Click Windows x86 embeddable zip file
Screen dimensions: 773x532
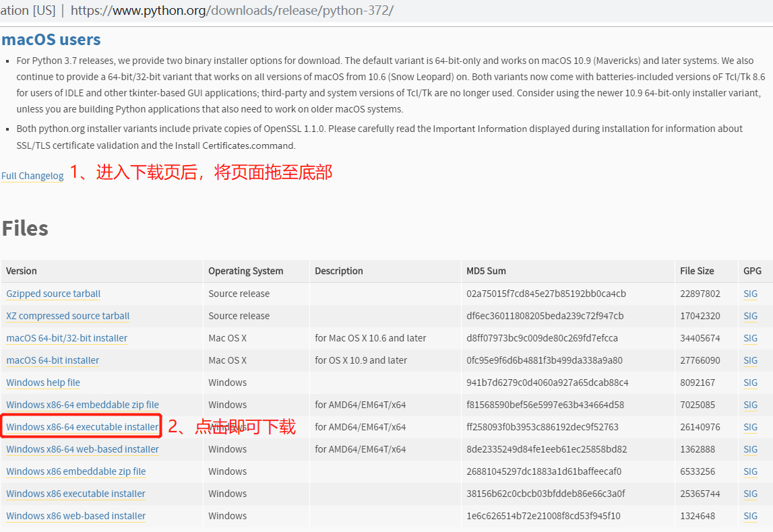point(75,471)
